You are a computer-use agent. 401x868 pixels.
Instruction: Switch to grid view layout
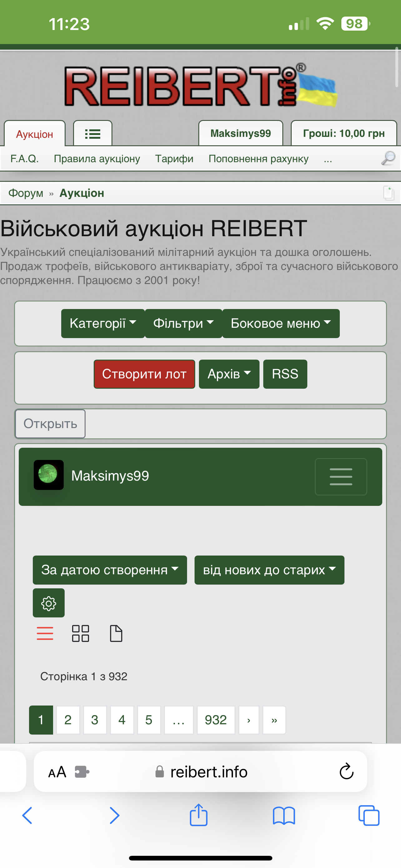81,633
